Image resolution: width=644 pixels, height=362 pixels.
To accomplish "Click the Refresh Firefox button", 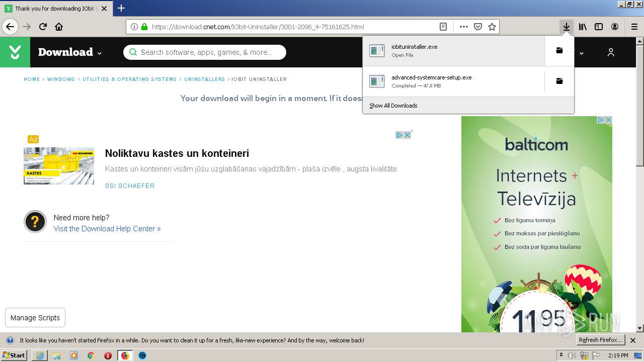I will pos(600,340).
